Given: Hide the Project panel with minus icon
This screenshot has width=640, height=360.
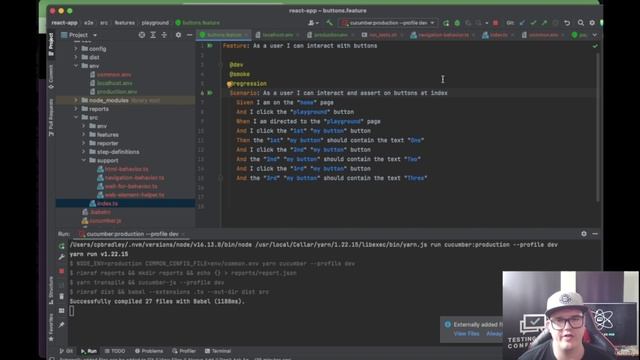Looking at the screenshot, I should click(189, 35).
